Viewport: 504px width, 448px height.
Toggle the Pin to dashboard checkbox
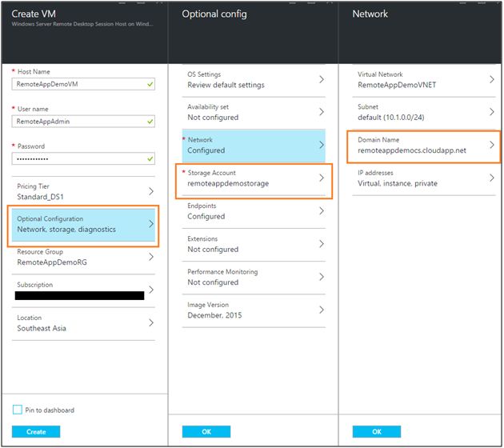tap(18, 410)
